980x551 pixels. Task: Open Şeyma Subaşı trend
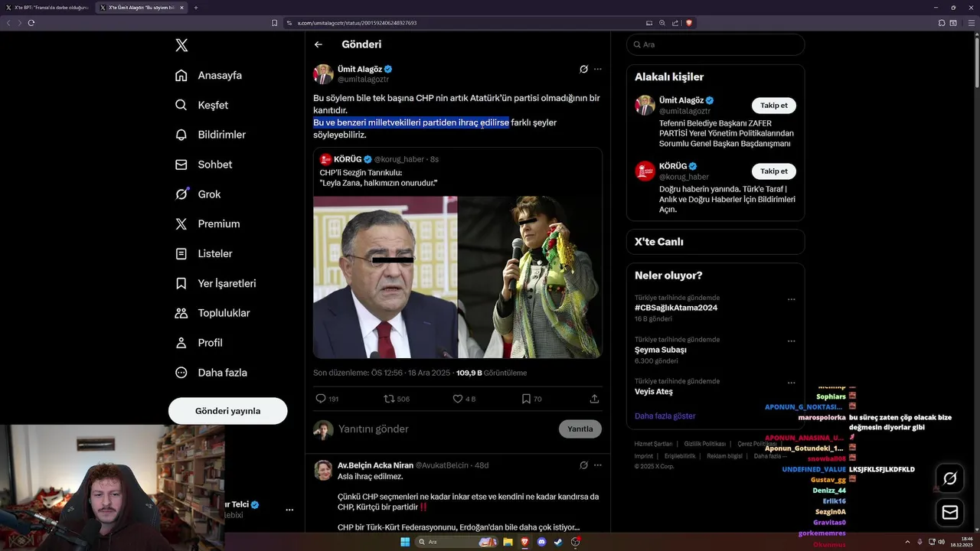tap(660, 350)
